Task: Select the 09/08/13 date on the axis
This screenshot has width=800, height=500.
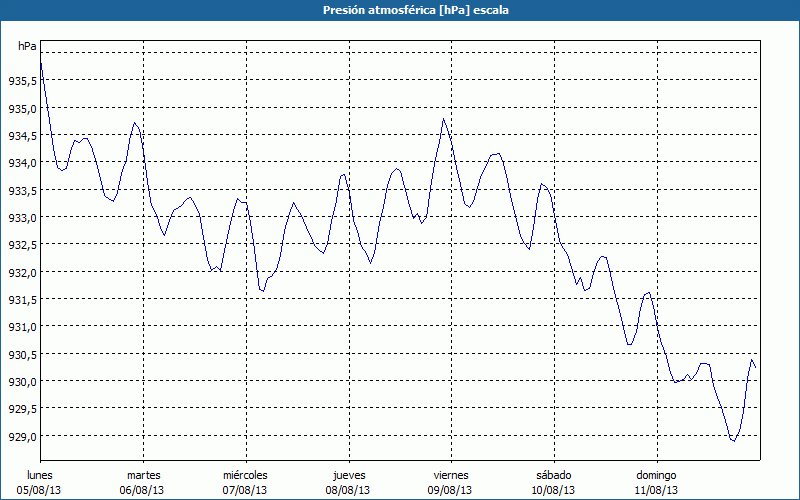Action: (x=451, y=490)
